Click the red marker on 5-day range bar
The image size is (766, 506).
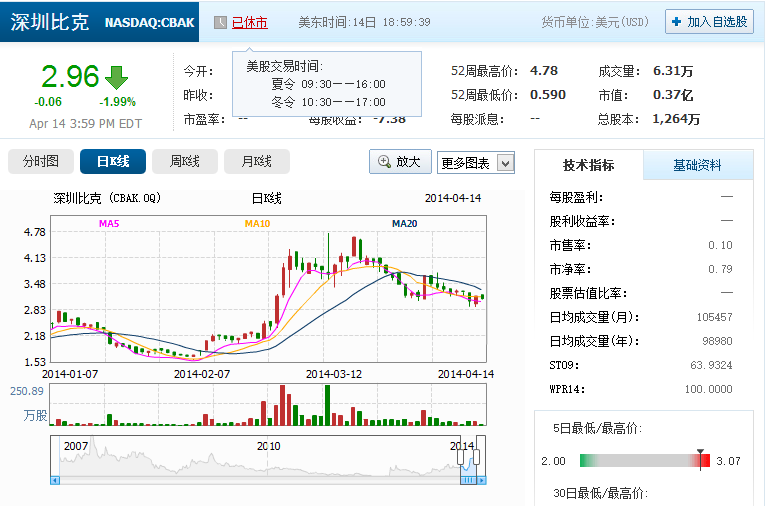(704, 460)
